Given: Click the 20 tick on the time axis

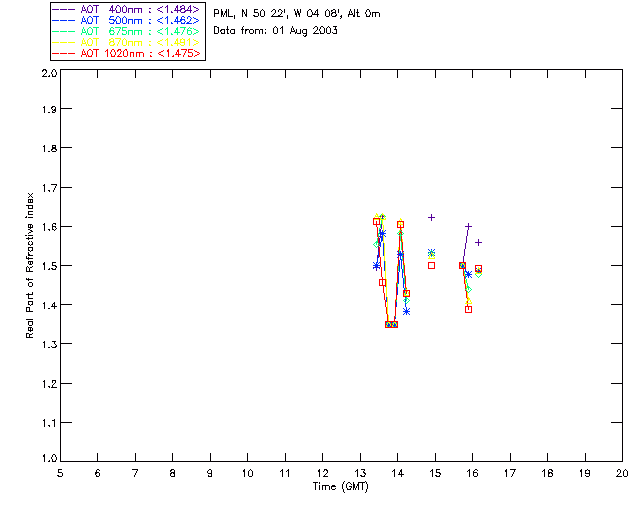Looking at the screenshot, I should (622, 472).
